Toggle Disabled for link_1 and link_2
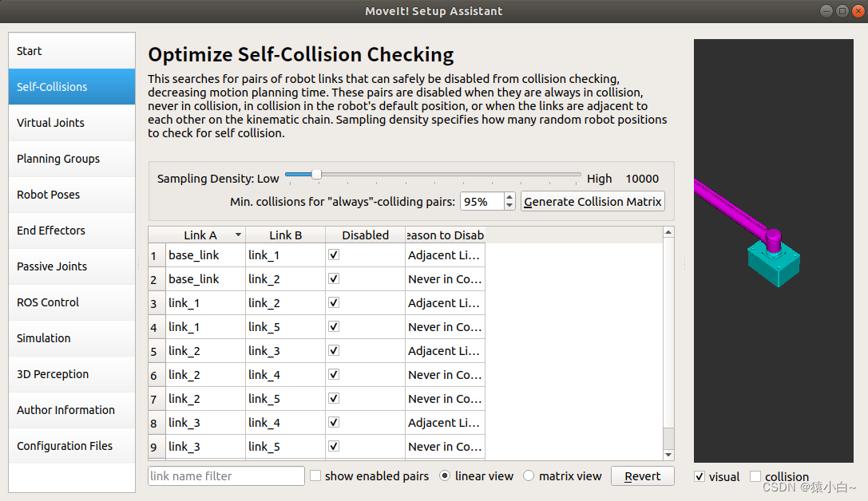 pos(334,302)
